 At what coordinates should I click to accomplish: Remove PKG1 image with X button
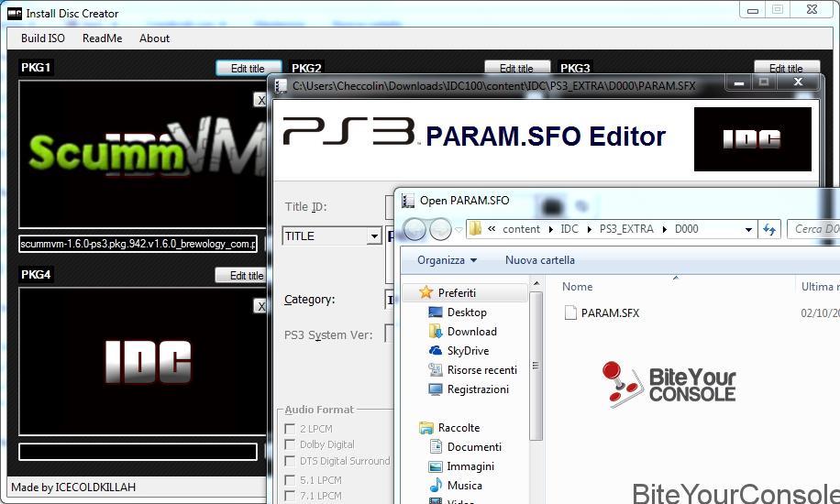click(x=260, y=100)
